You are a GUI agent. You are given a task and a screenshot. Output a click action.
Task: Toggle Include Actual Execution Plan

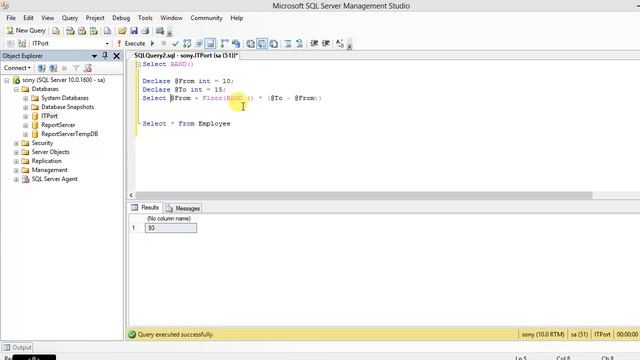click(224, 43)
